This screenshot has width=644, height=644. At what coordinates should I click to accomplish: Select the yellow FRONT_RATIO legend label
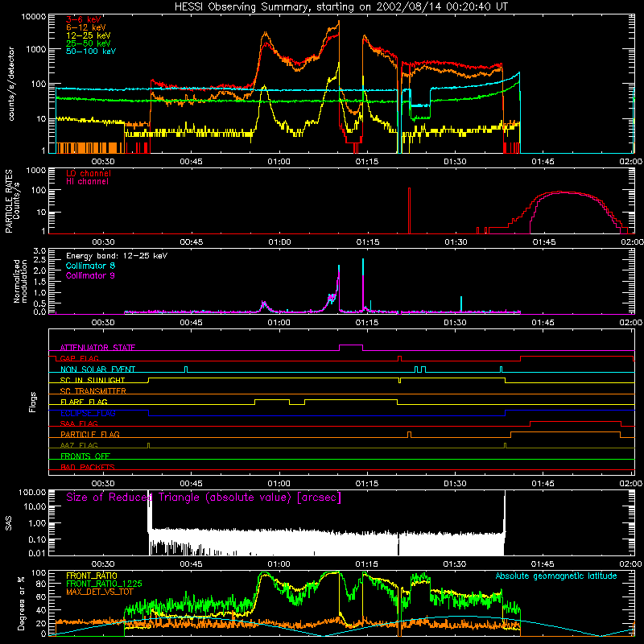(x=92, y=576)
